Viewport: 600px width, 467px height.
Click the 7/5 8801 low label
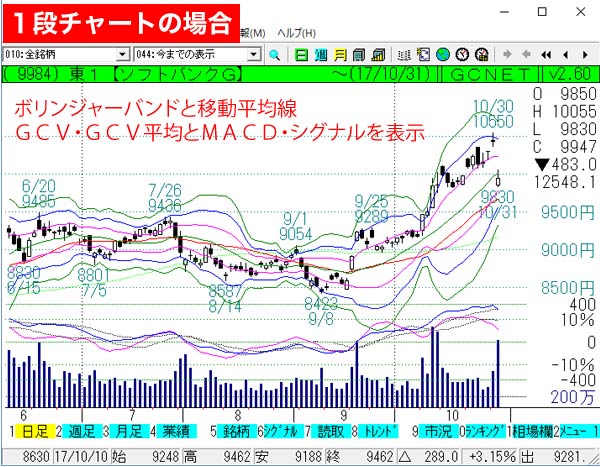[94, 283]
